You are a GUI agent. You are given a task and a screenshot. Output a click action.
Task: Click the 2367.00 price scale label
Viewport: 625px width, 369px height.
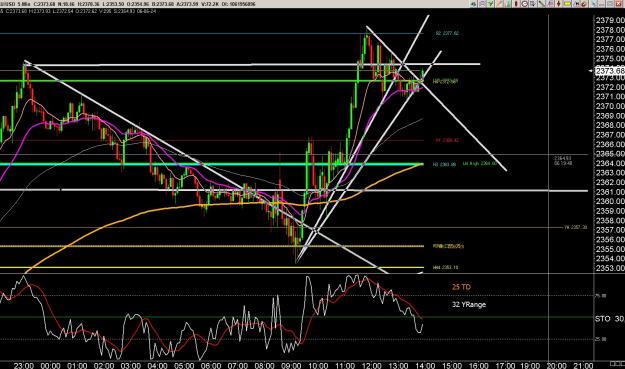point(610,135)
